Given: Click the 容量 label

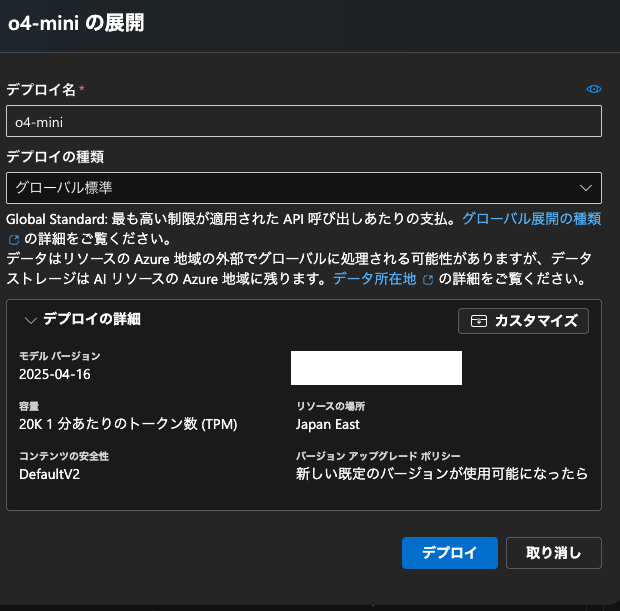Looking at the screenshot, I should click(29, 406).
